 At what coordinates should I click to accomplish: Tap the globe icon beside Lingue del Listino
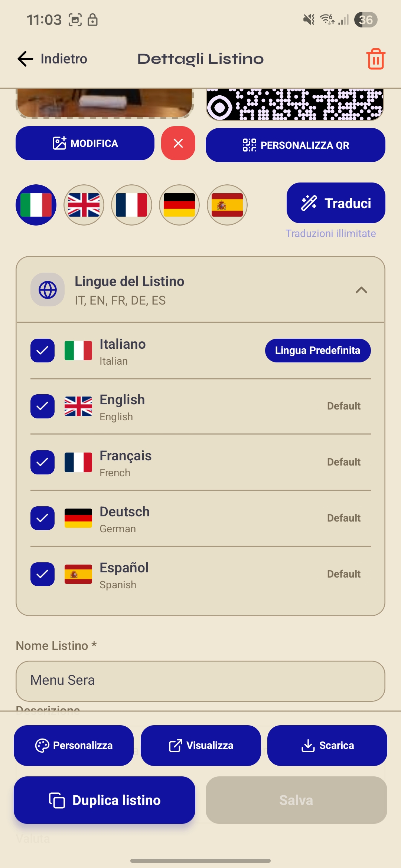[x=47, y=290]
